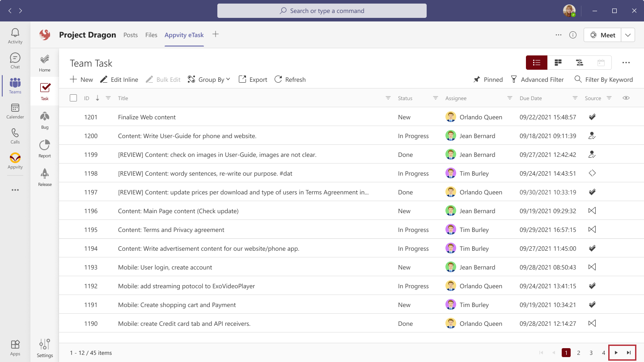This screenshot has width=644, height=362.
Task: Switch to the board card view
Action: tap(558, 63)
